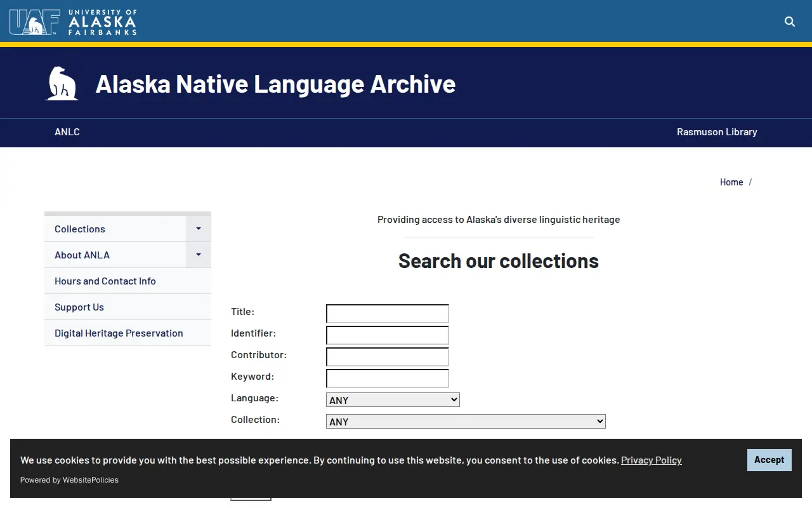Open the Alaska Native Language Archive title link
The height and width of the screenshot is (508, 812).
tap(275, 84)
